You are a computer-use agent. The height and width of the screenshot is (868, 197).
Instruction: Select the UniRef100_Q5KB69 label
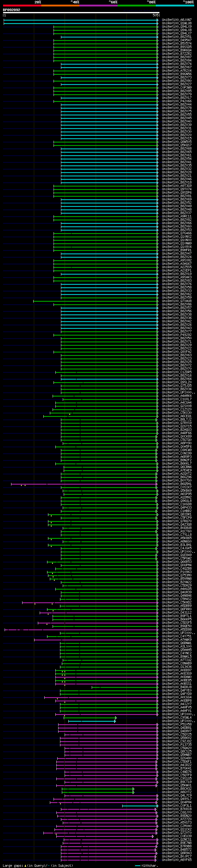[177, 491]
